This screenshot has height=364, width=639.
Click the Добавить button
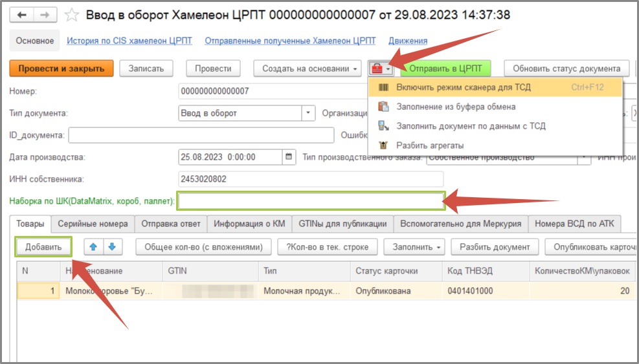coord(43,247)
